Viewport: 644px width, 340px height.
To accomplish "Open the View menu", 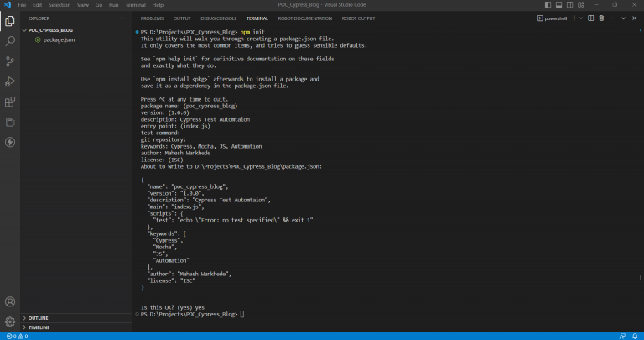I will pos(83,5).
